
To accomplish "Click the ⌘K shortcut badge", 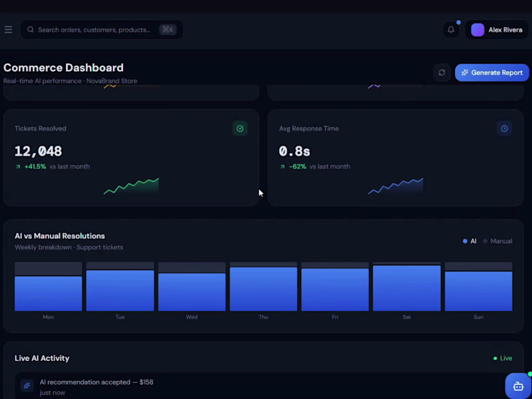I will (x=168, y=30).
